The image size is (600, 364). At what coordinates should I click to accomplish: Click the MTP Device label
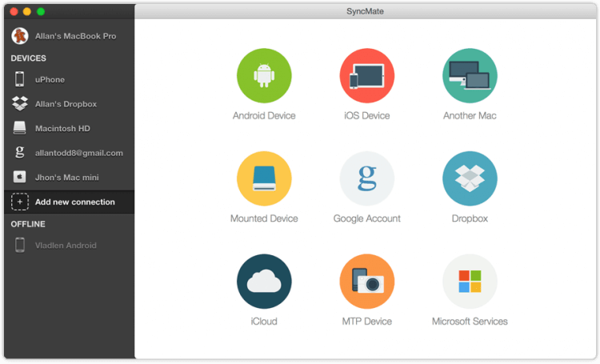(367, 322)
